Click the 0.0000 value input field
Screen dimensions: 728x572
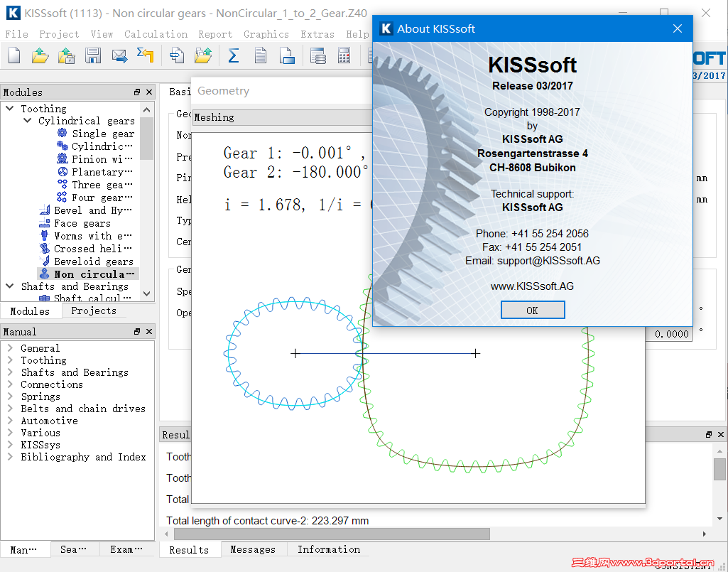tap(668, 334)
